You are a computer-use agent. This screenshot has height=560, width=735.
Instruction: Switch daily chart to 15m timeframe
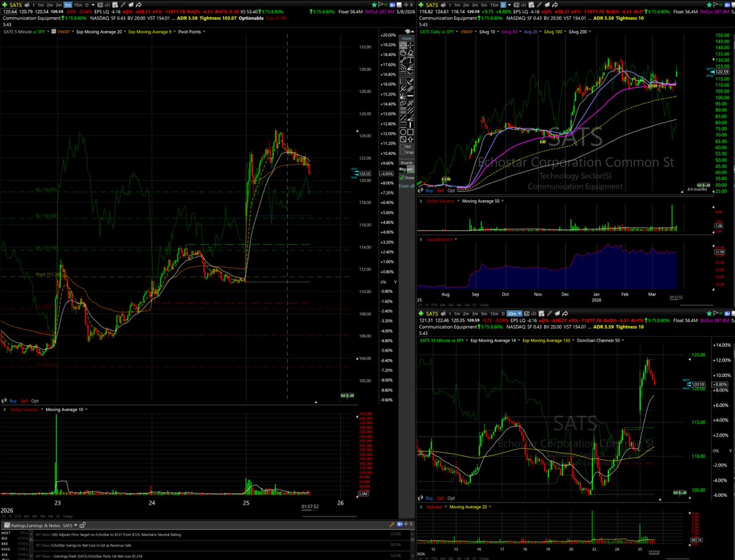coord(494,5)
